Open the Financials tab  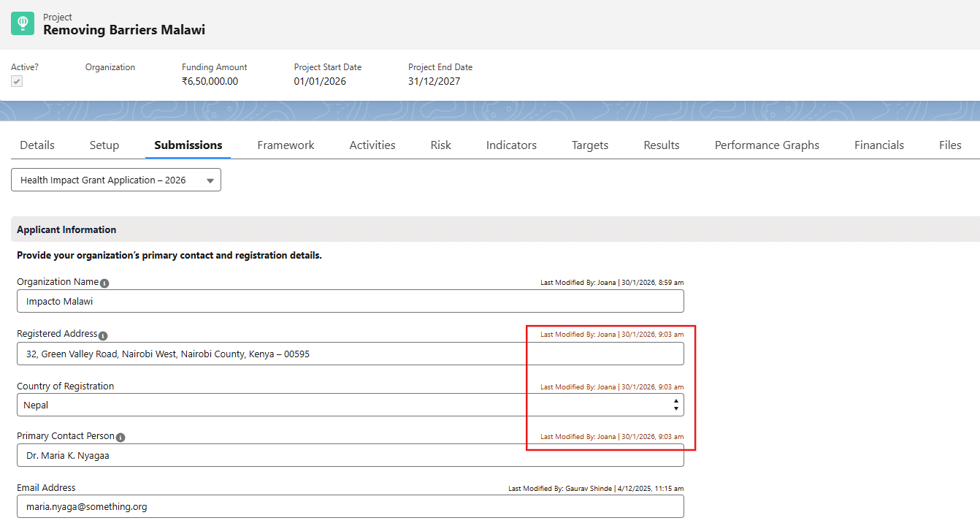pos(879,145)
